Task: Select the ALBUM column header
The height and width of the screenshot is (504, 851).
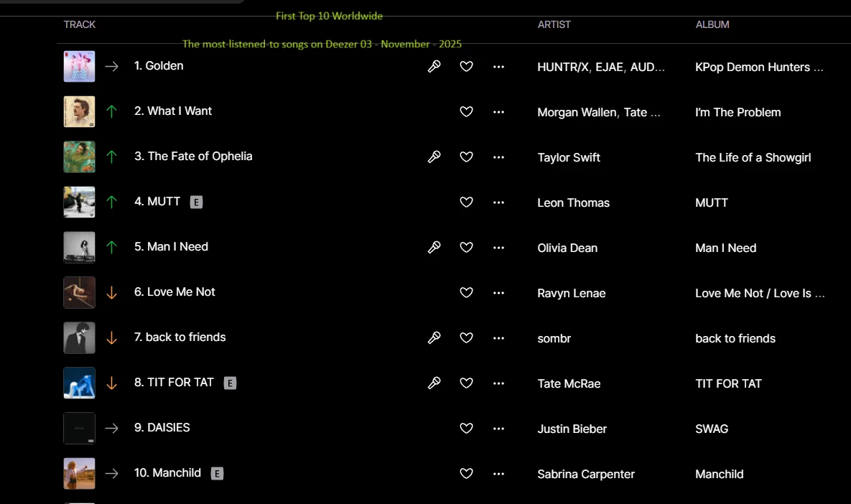Action: coord(712,24)
